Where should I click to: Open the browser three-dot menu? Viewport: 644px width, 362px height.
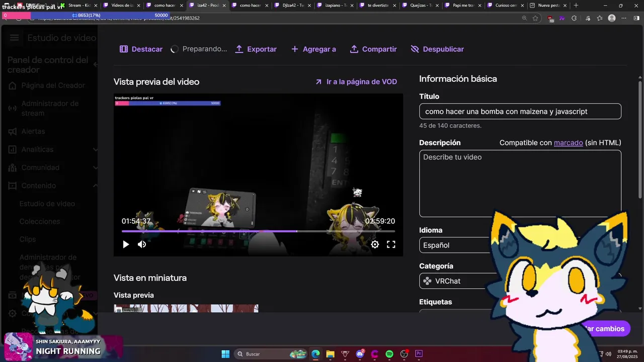click(625, 18)
